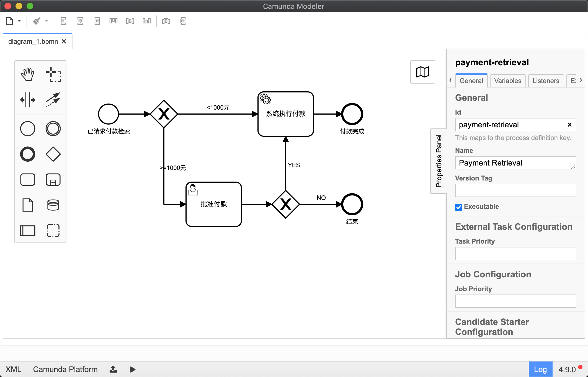The width and height of the screenshot is (588, 377).
Task: Click the Name text area
Action: point(515,163)
